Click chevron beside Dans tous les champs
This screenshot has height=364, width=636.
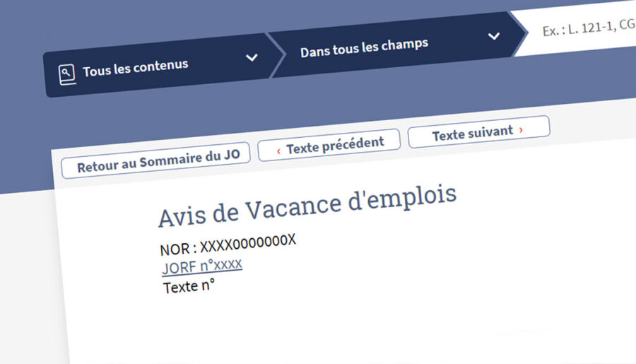(494, 36)
